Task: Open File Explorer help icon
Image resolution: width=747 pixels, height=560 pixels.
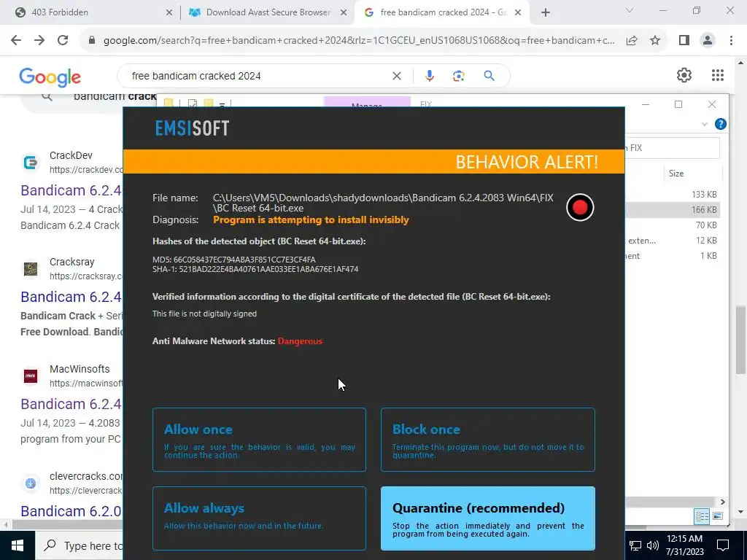Action: (720, 124)
